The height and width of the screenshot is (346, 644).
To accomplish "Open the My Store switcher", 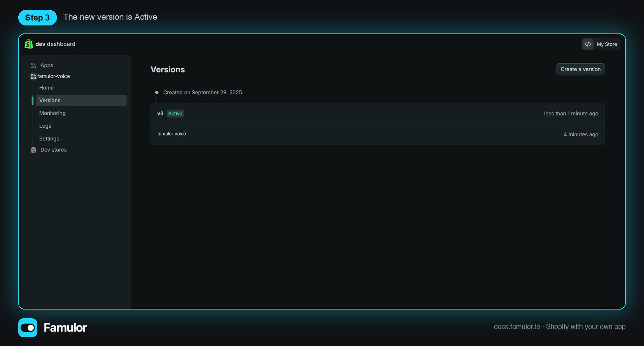I will [x=601, y=44].
